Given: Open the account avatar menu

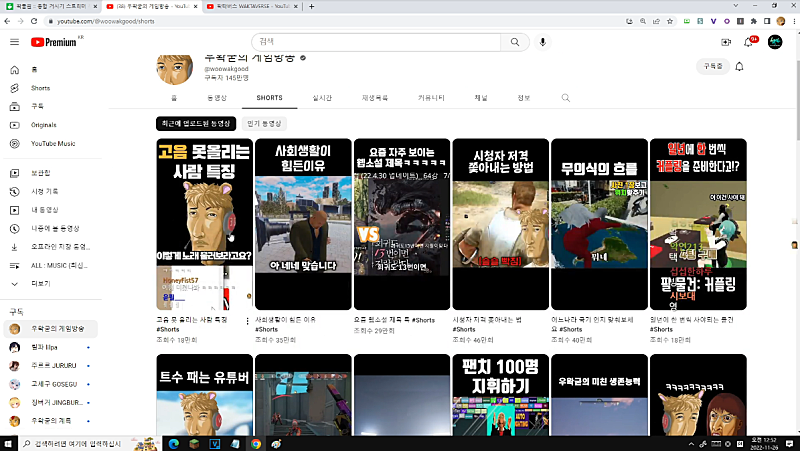Looking at the screenshot, I should click(x=775, y=42).
